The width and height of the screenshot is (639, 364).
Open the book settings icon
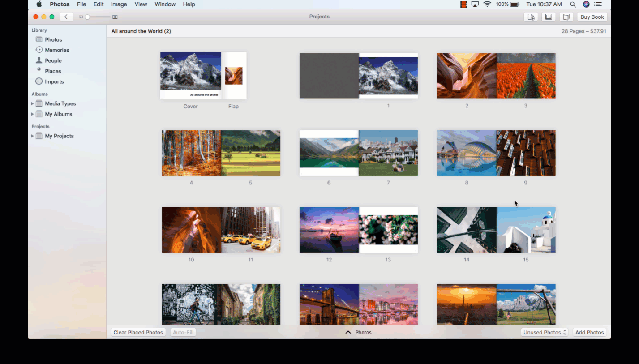click(x=566, y=17)
